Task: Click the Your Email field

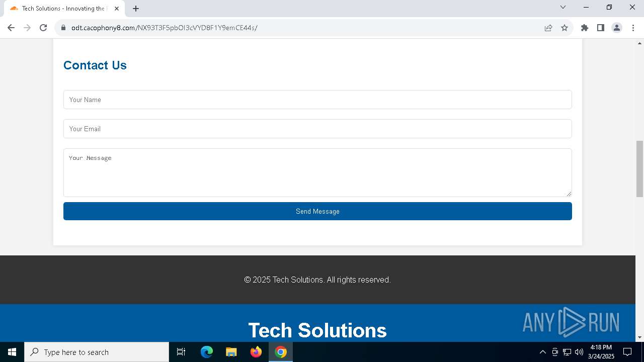Action: click(317, 129)
